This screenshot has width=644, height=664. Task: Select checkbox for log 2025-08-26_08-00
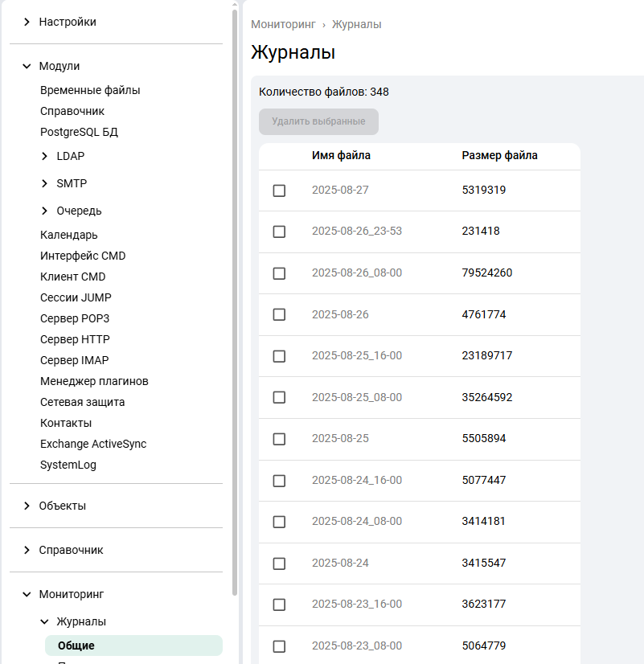coord(279,273)
